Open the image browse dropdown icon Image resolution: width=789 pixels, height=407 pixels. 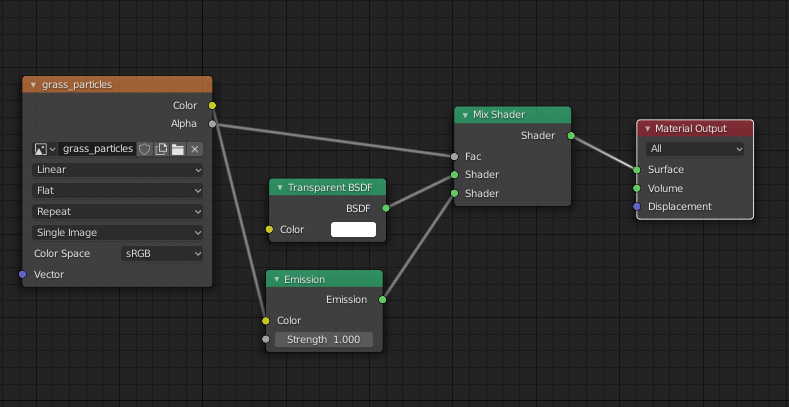click(45, 149)
